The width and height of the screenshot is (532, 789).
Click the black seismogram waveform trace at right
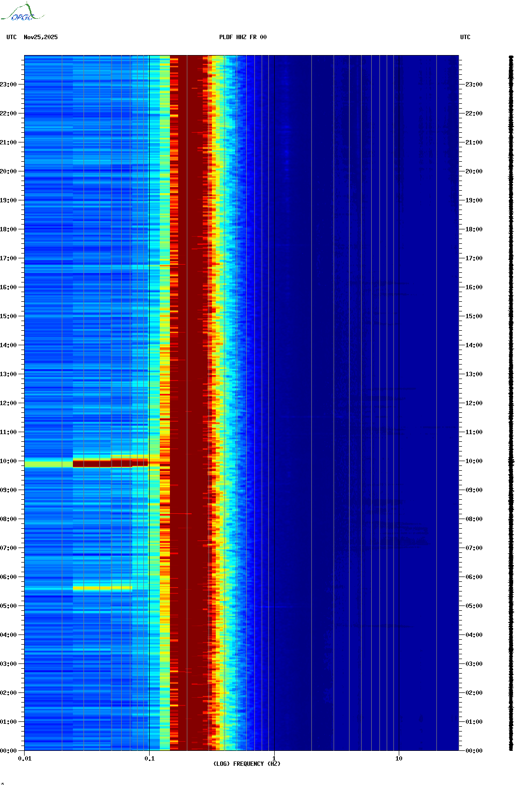511,403
